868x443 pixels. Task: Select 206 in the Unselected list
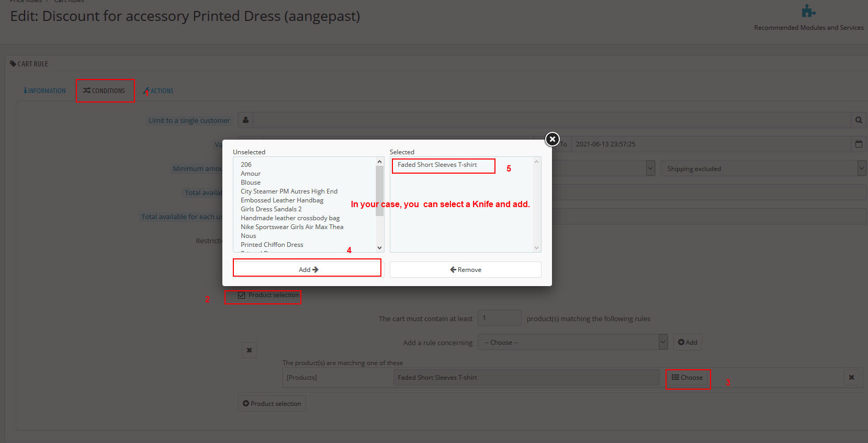coord(246,165)
